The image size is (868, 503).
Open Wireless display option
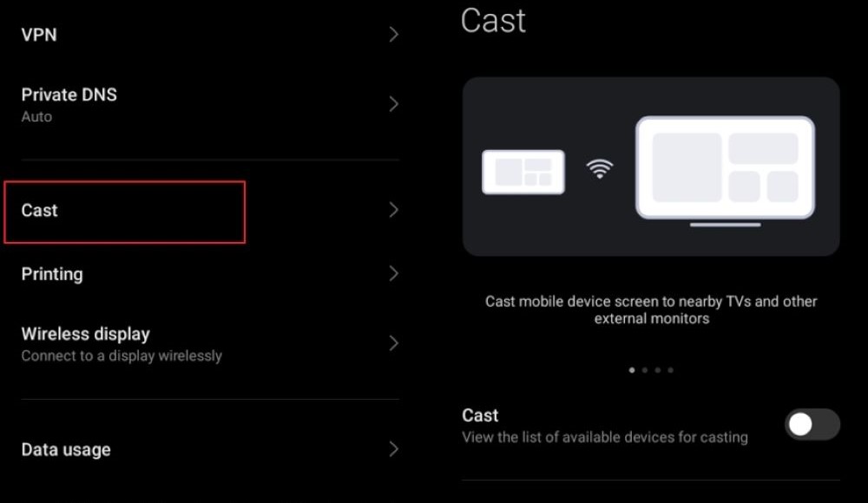(210, 343)
